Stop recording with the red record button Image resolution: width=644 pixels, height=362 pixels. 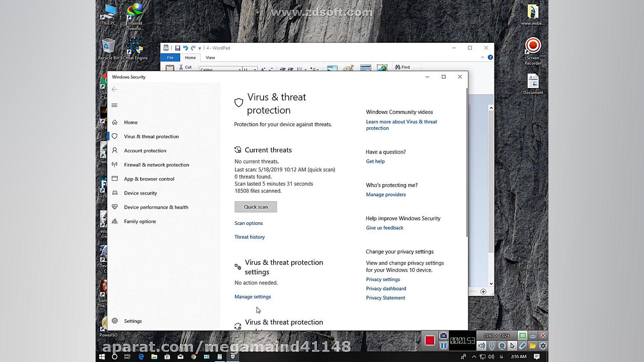click(430, 341)
